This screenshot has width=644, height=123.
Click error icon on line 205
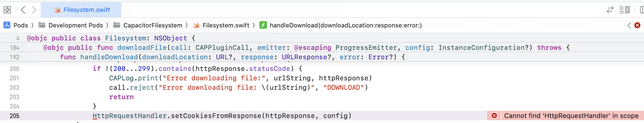[494, 116]
